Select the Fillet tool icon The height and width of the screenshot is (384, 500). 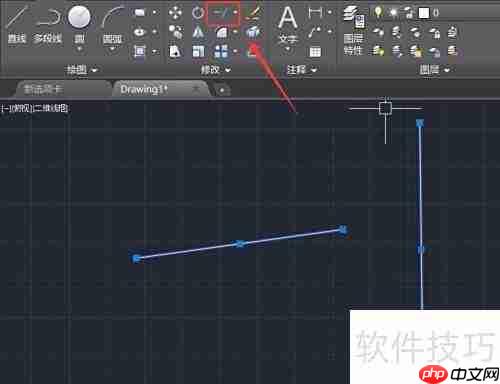[221, 32]
